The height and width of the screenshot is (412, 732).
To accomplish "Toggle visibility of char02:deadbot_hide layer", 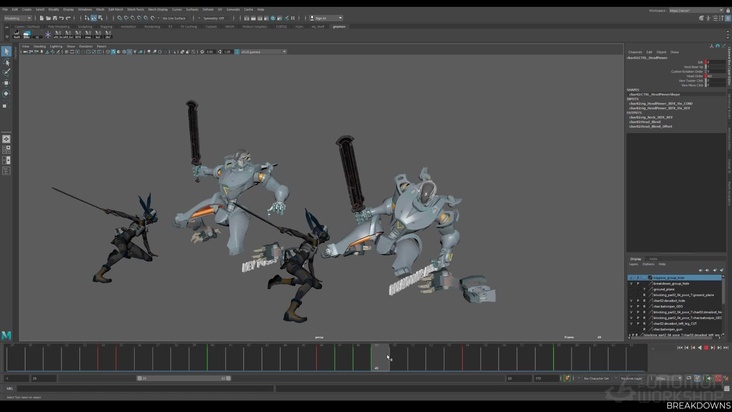I will click(x=631, y=301).
